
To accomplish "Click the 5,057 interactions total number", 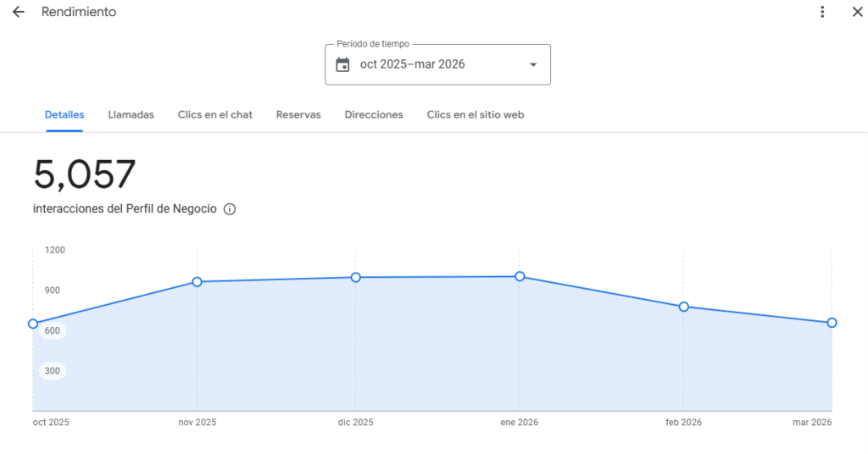I will coord(85,175).
